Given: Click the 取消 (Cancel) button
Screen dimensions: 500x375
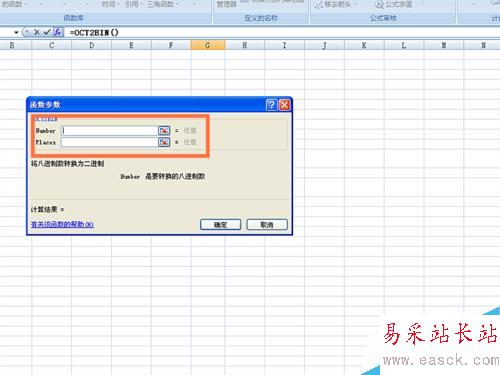Looking at the screenshot, I should 267,225.
